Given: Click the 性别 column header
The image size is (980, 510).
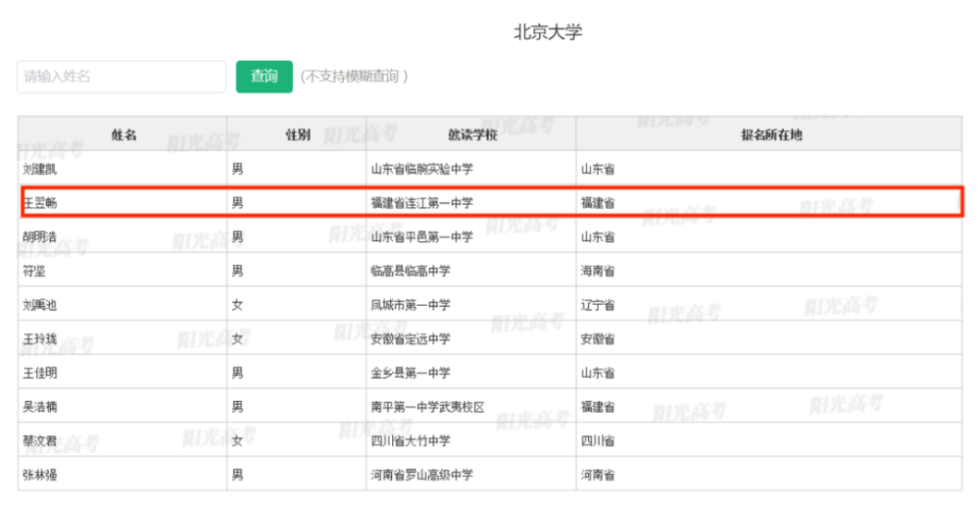Looking at the screenshot, I should click(298, 135).
